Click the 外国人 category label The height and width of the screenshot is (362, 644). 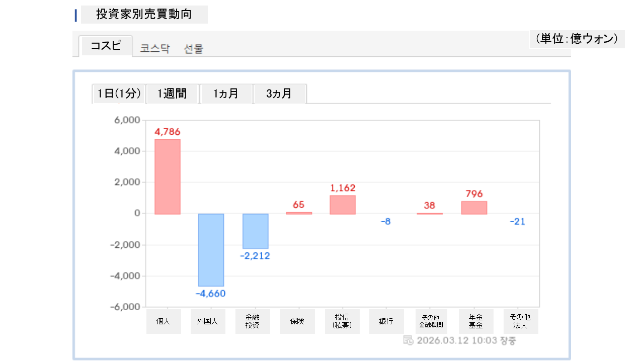click(208, 321)
